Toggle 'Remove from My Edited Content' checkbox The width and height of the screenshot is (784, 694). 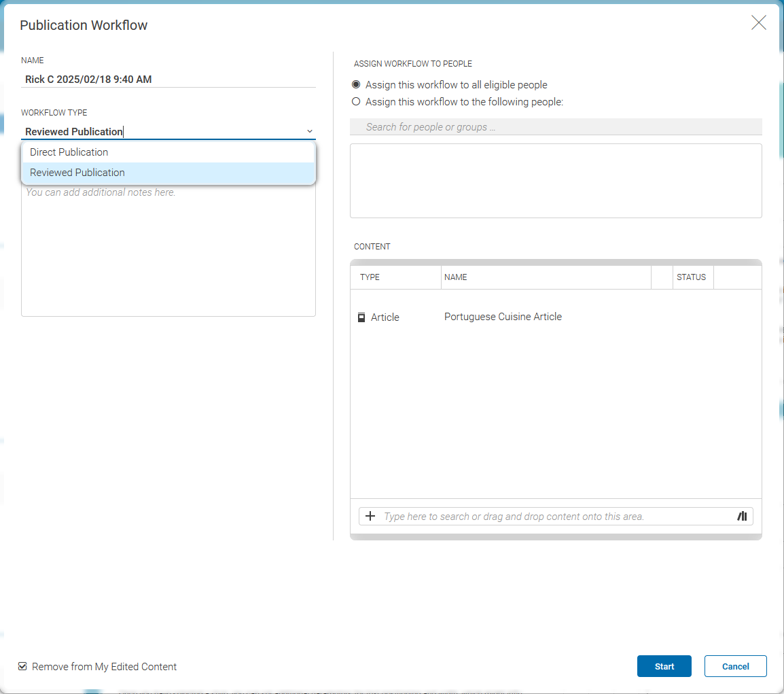pos(23,667)
